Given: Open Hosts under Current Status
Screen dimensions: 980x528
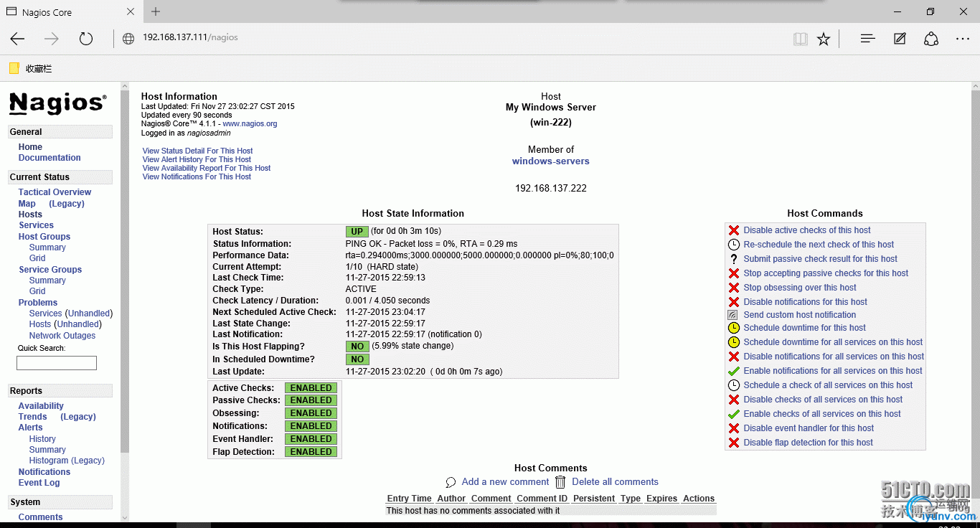Looking at the screenshot, I should [x=30, y=214].
